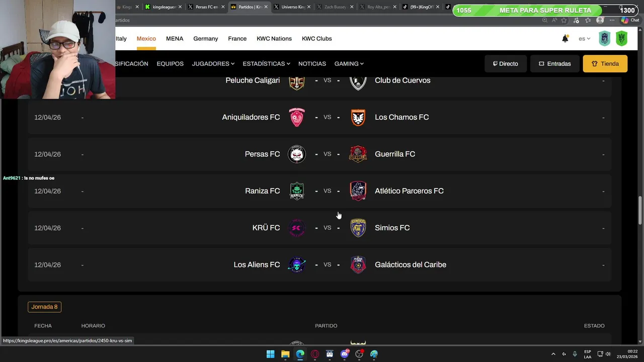644x362 pixels.
Task: Click the Simios FC gorilla logo
Action: pos(358,228)
